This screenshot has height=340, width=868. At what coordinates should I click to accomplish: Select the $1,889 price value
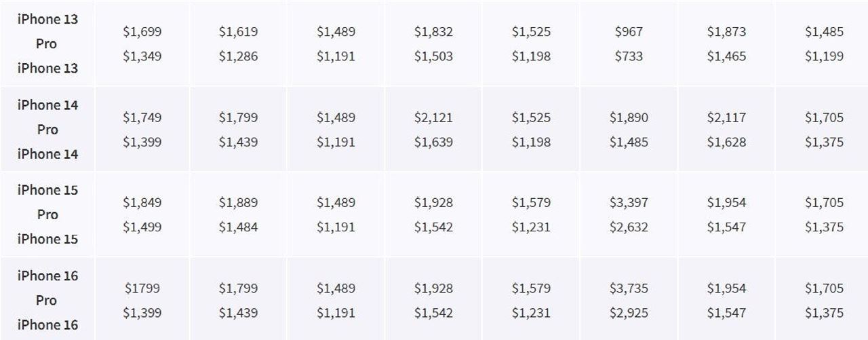[x=238, y=202]
